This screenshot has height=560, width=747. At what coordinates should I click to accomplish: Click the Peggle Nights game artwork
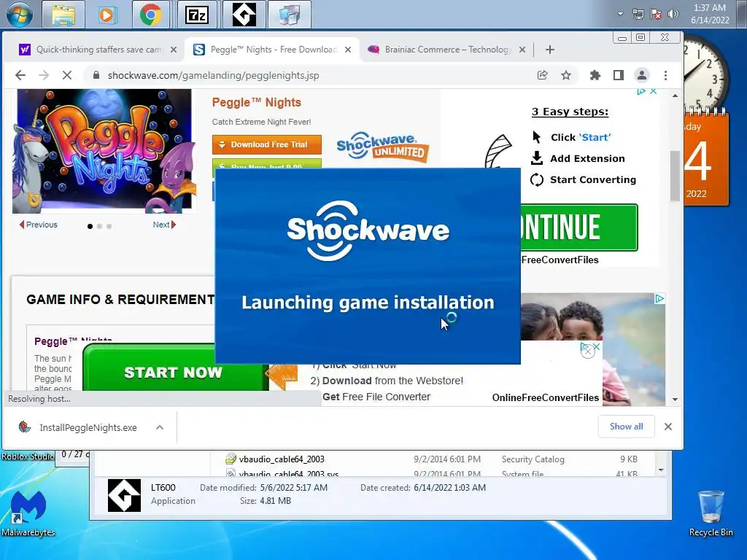coord(102,151)
